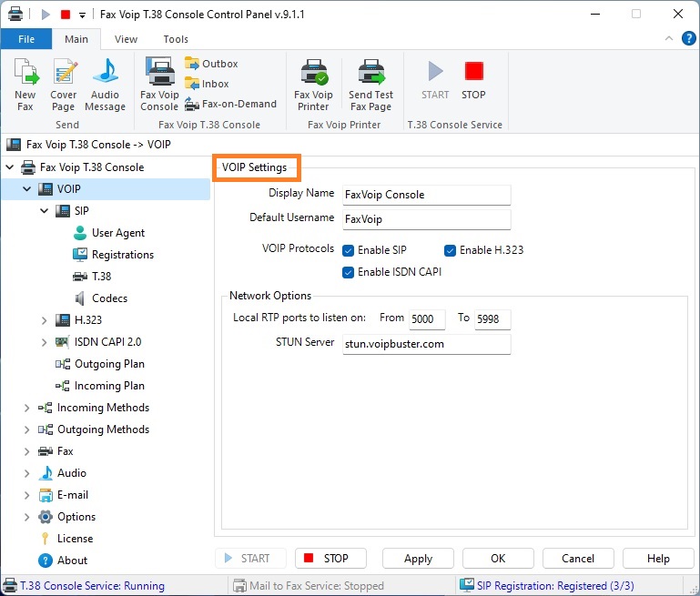Collapse the Fax Voip T.38 Console root node

(10, 167)
